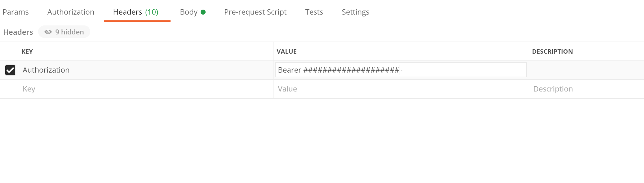Switch to the Params tab
The height and width of the screenshot is (183, 644).
(x=16, y=12)
